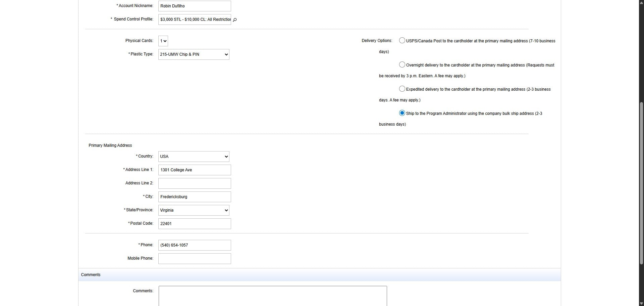The image size is (644, 306).
Task: Click the page vertical scrollbar thumb
Action: pyautogui.click(x=641, y=183)
